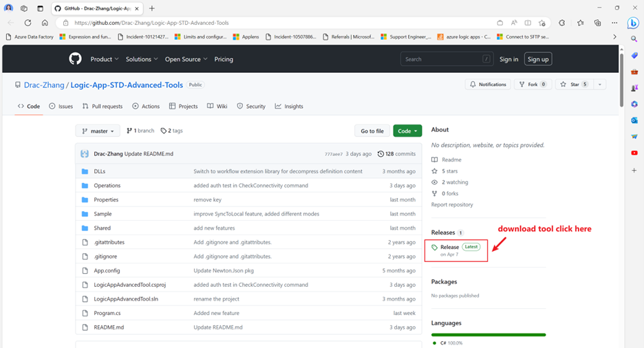Viewport: 644px width, 348px height.
Task: Click the browser back arrow
Action: tap(11, 23)
